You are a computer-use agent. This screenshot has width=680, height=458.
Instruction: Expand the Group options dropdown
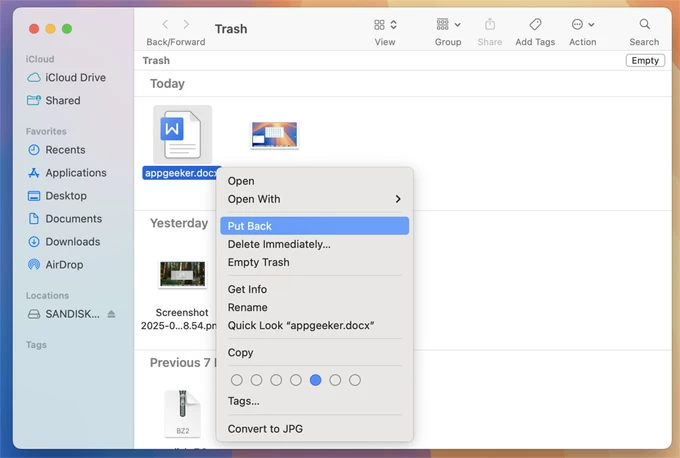[x=448, y=25]
